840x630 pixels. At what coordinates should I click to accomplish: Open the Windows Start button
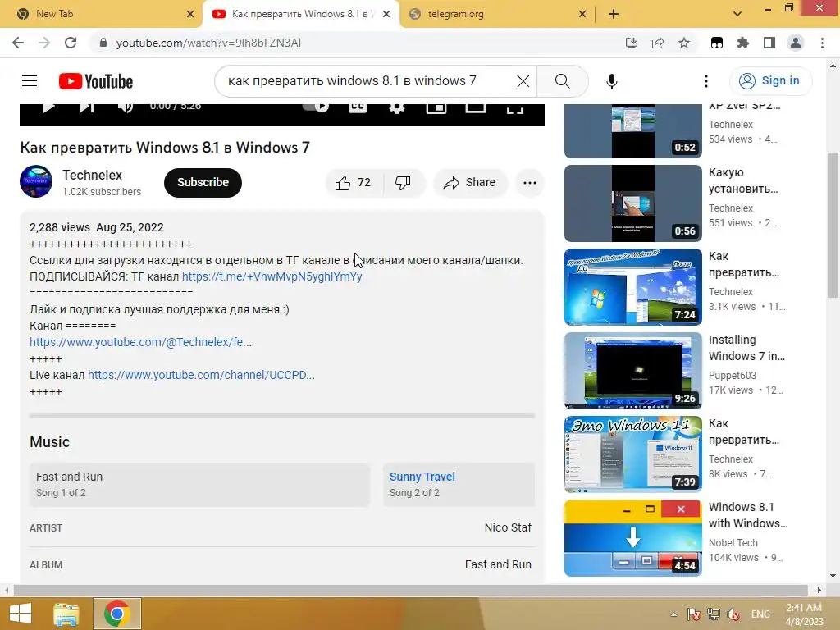coord(21,614)
